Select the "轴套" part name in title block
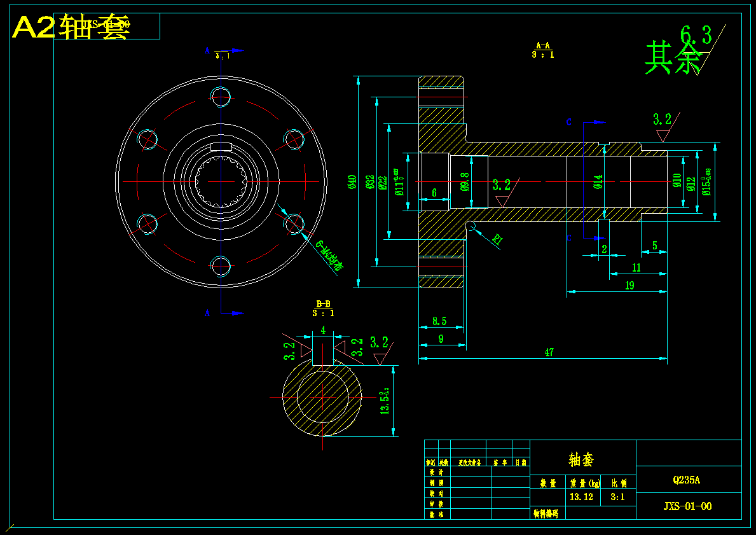This screenshot has width=756, height=535. pos(581,460)
